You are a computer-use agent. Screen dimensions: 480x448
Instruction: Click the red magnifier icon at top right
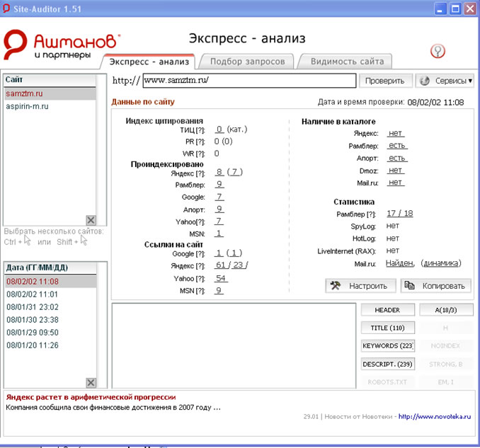point(438,51)
